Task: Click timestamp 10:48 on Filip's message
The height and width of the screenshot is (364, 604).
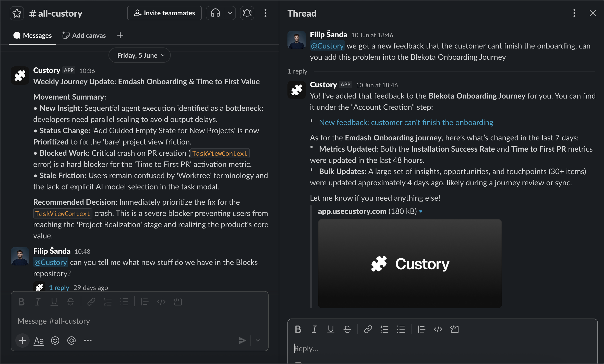Action: tap(82, 252)
